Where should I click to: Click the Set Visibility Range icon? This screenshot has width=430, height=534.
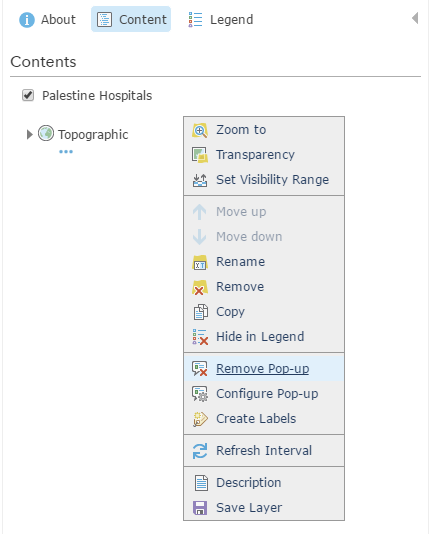tap(200, 180)
